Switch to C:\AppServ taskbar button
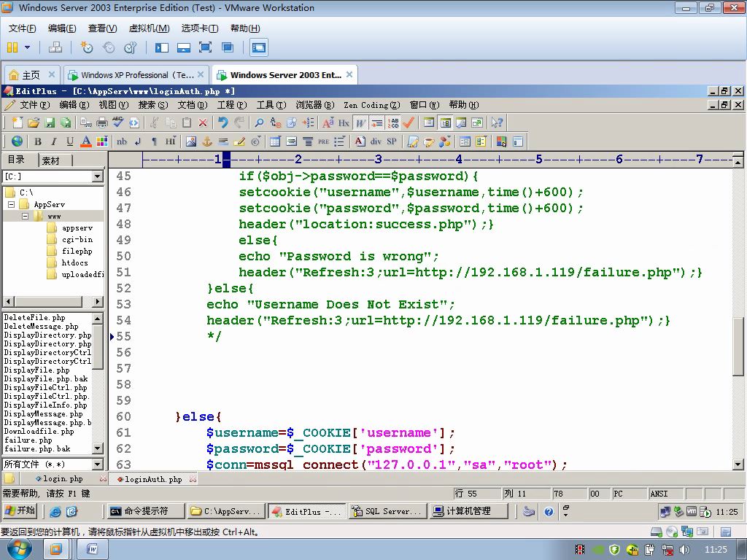Image resolution: width=747 pixels, height=560 pixels. tap(225, 511)
